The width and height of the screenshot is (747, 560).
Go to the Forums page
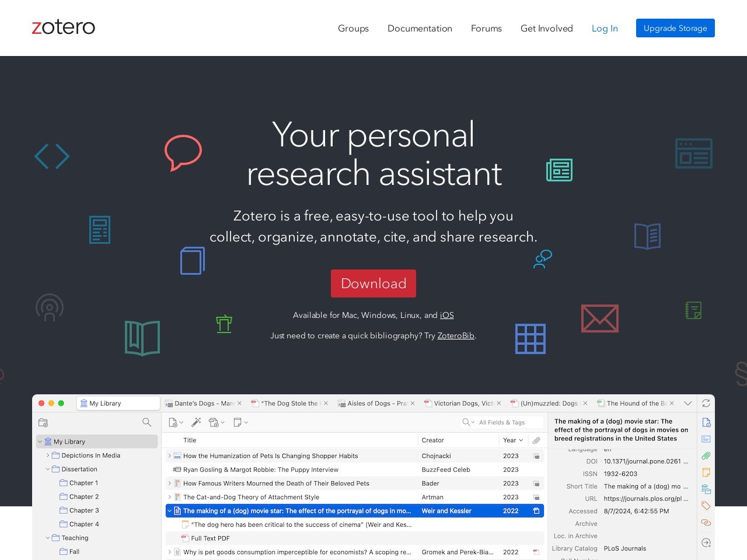point(486,28)
